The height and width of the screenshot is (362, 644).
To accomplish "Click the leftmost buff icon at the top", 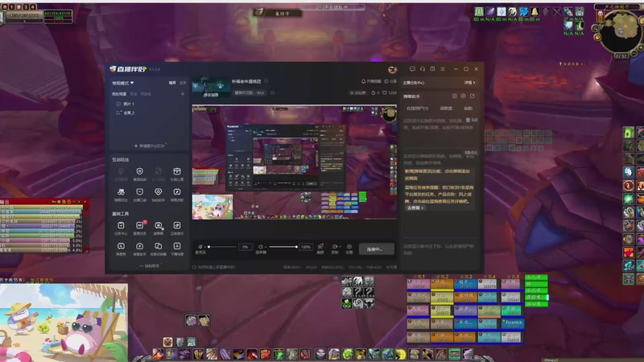I will [479, 11].
